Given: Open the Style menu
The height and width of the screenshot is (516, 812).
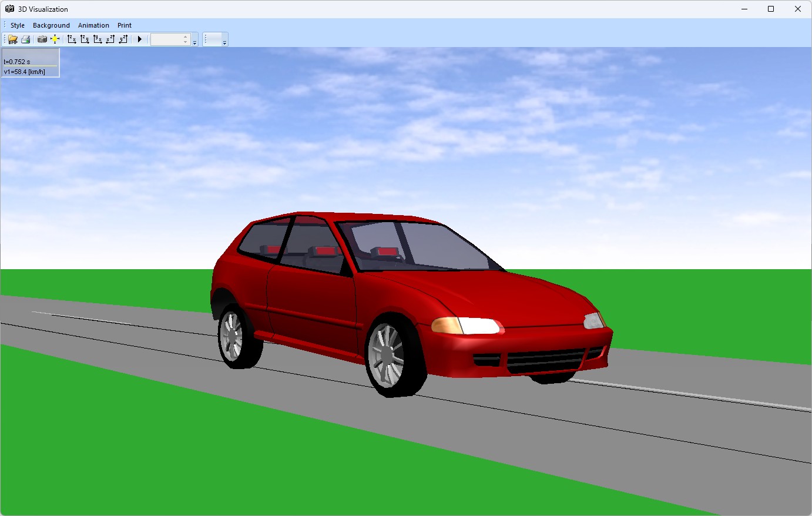Looking at the screenshot, I should (x=16, y=25).
